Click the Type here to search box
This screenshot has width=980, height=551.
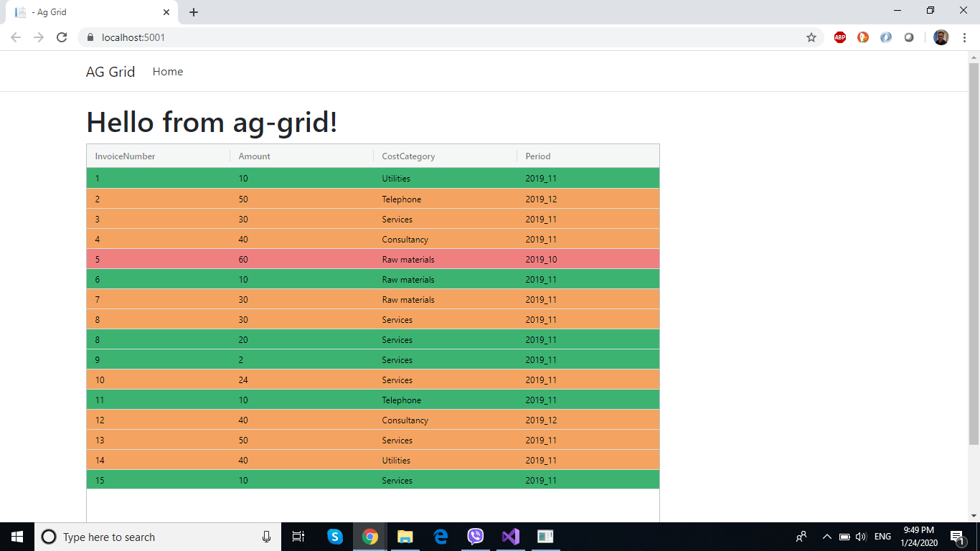tap(143, 537)
